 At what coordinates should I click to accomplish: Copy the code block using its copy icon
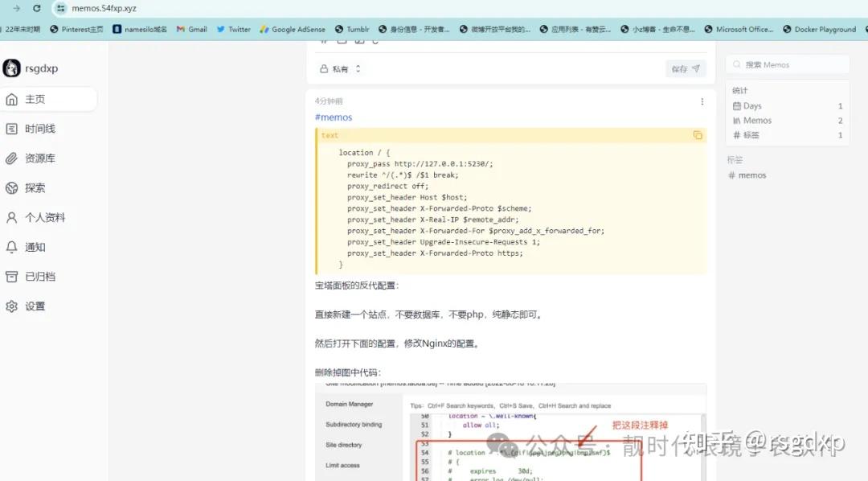[696, 135]
